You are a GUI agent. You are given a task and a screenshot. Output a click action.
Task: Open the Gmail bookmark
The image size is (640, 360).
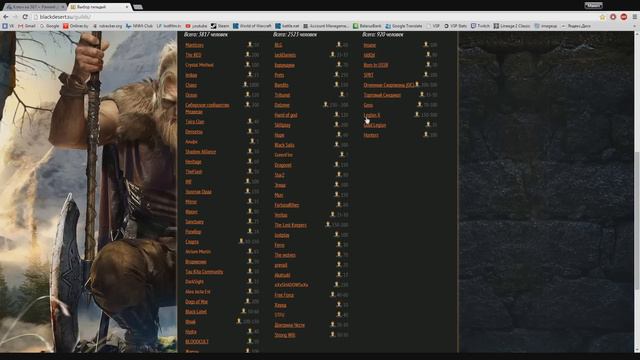pyautogui.click(x=27, y=26)
